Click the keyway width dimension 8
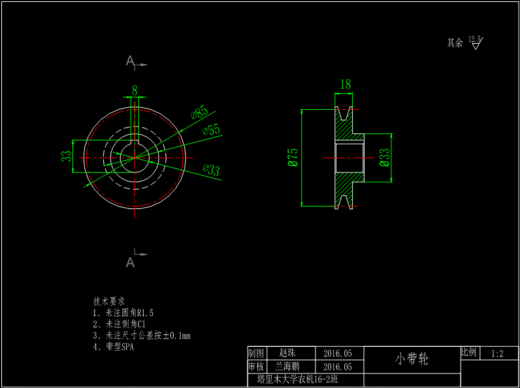 [x=134, y=90]
